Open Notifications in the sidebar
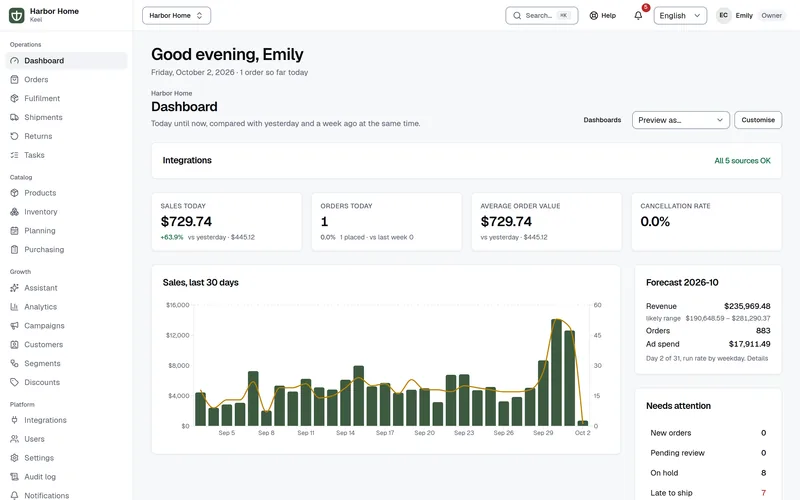This screenshot has height=500, width=800. point(66,495)
